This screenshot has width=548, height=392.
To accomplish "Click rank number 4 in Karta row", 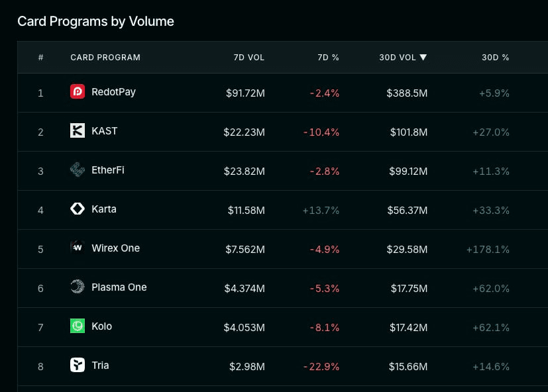I will point(40,211).
